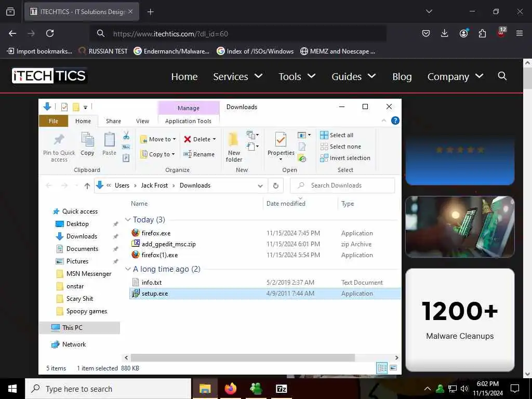Select firefox.exe in the file list
The height and width of the screenshot is (399, 532).
pos(156,233)
